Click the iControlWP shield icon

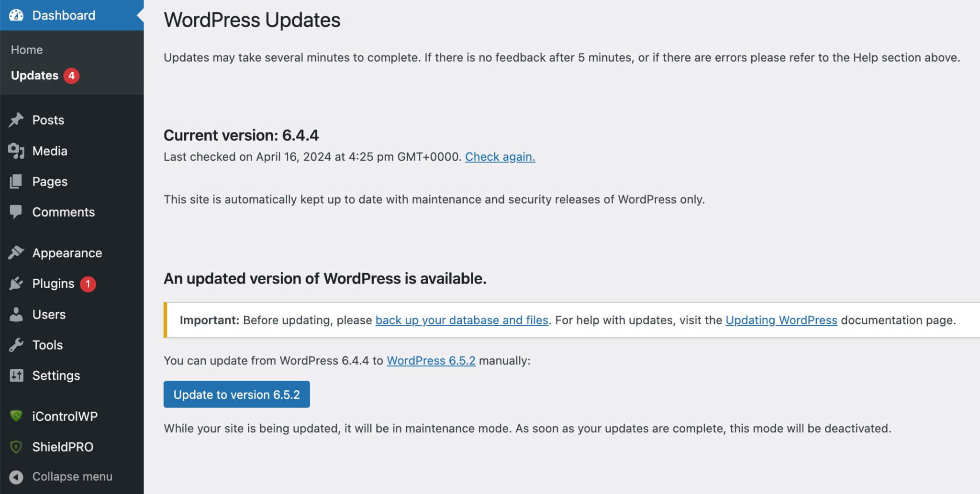click(16, 416)
